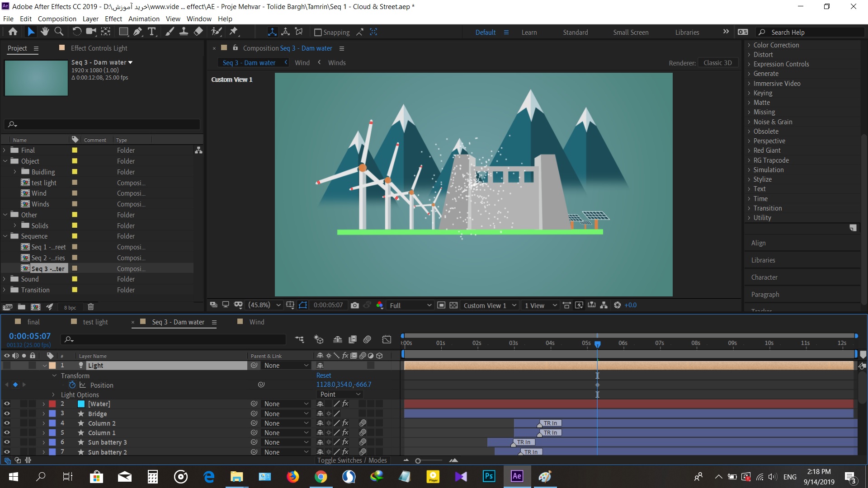Drag the current time indicator at 5:07
The width and height of the screenshot is (868, 488).
point(597,343)
